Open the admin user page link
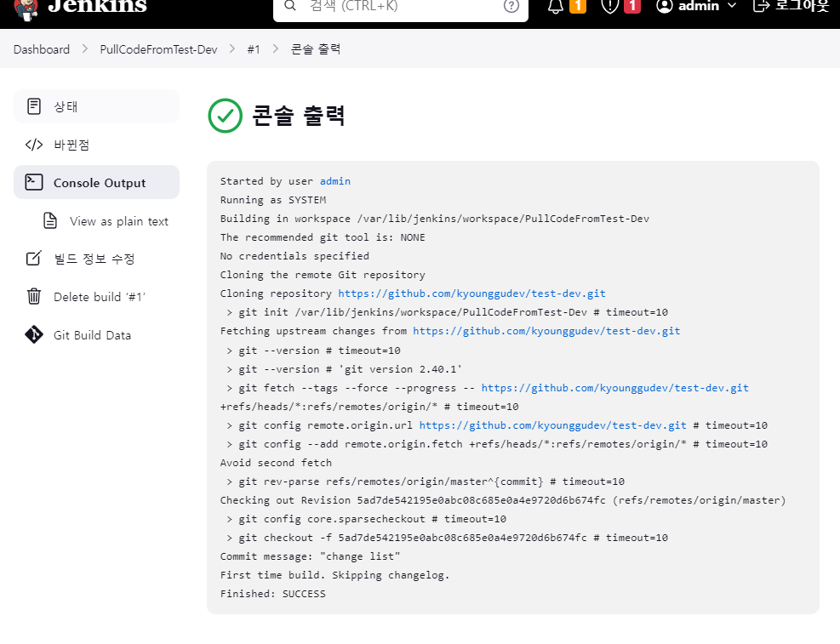The height and width of the screenshot is (644, 840). pos(699,6)
